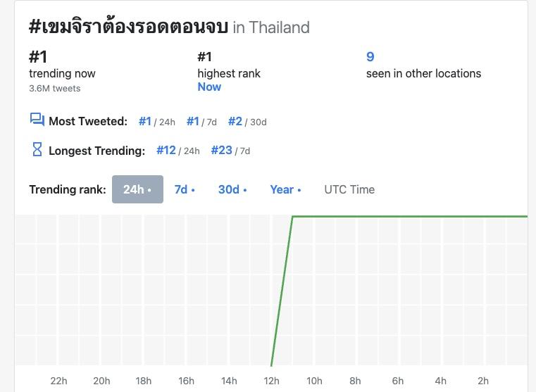
Task: Click the blue Now highest rank link
Action: [209, 87]
